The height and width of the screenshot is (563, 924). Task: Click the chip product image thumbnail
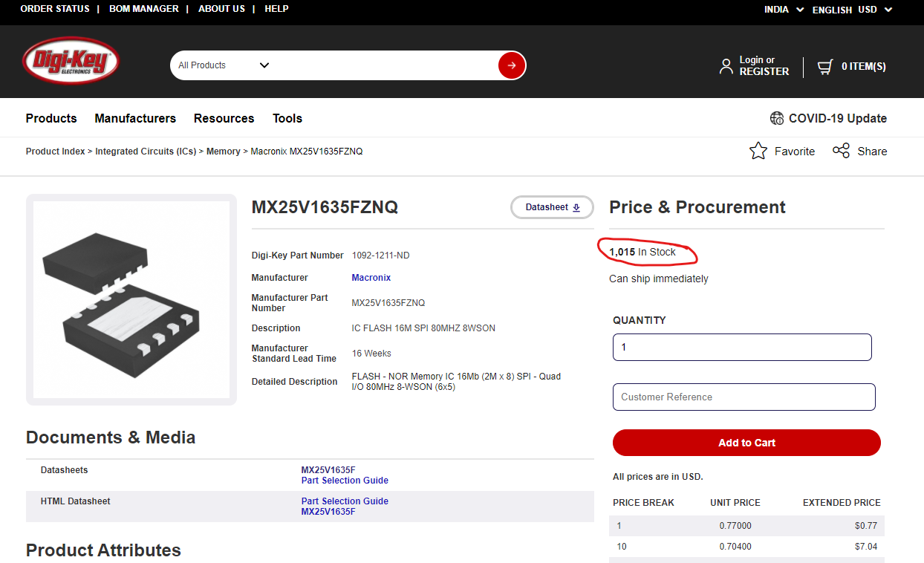point(131,300)
